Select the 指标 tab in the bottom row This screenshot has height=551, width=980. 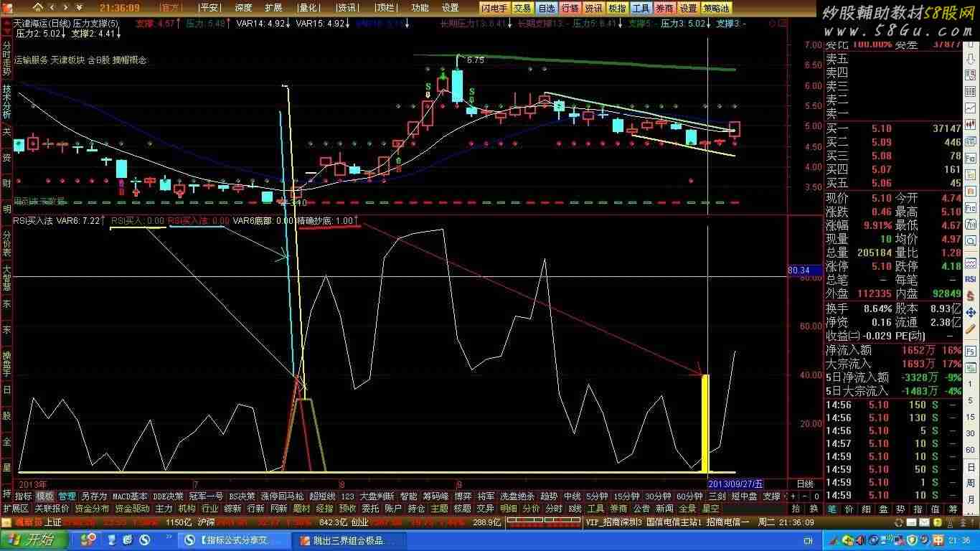point(24,496)
